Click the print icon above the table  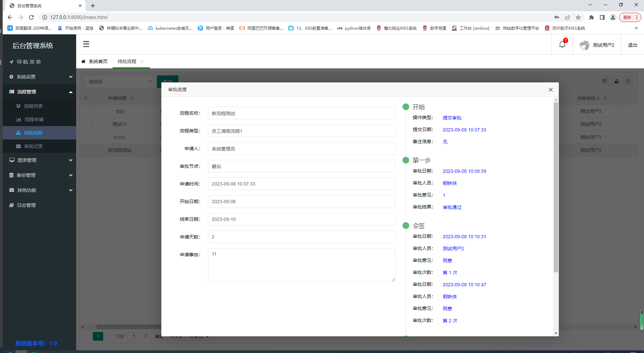click(x=628, y=81)
